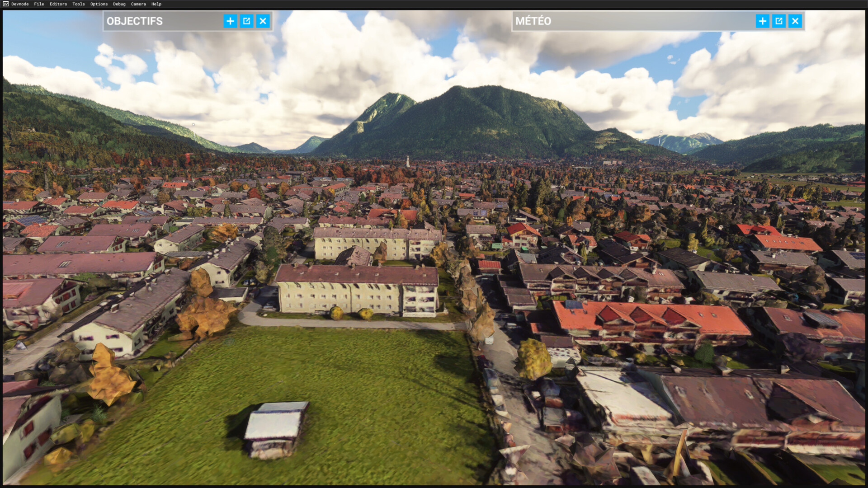This screenshot has height=488, width=868.
Task: Open the Debug menu
Action: point(119,4)
